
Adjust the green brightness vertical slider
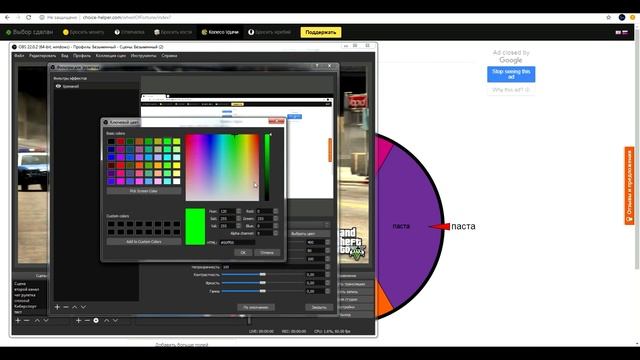coord(267,167)
